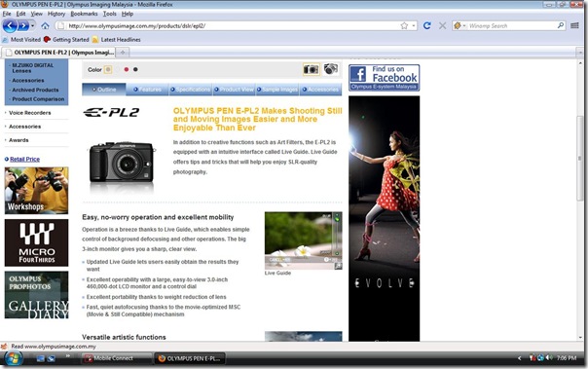
Task: Switch to the Outline tab
Action: pyautogui.click(x=104, y=90)
